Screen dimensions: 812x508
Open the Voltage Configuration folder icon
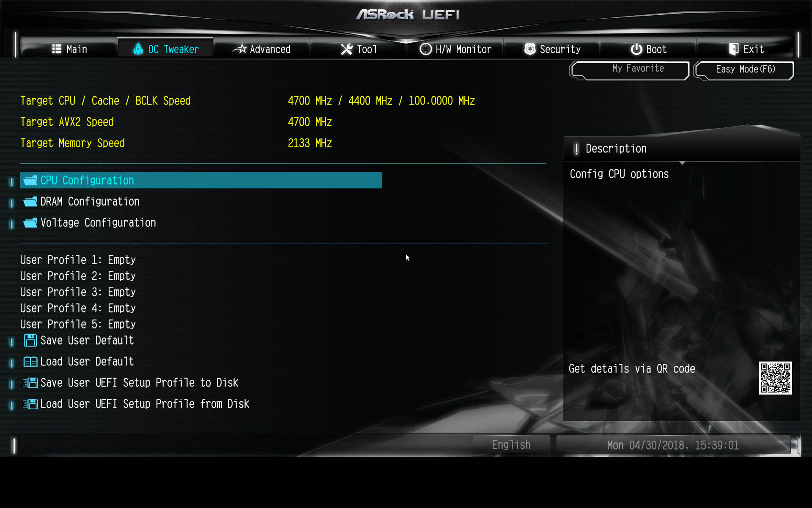click(30, 223)
